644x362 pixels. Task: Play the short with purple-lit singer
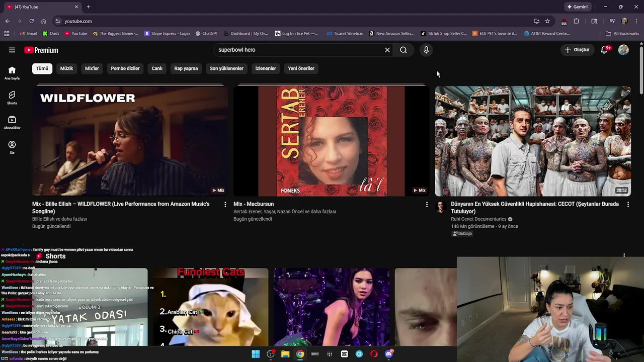(332, 307)
